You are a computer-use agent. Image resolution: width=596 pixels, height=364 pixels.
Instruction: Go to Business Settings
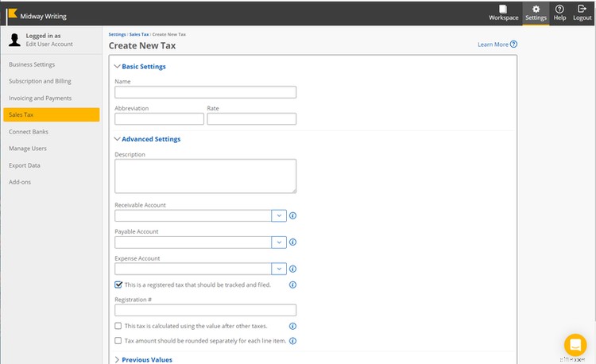32,64
